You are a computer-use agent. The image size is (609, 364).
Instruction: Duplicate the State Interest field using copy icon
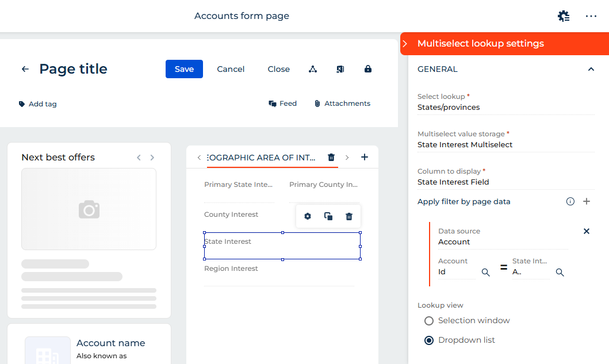point(328,216)
